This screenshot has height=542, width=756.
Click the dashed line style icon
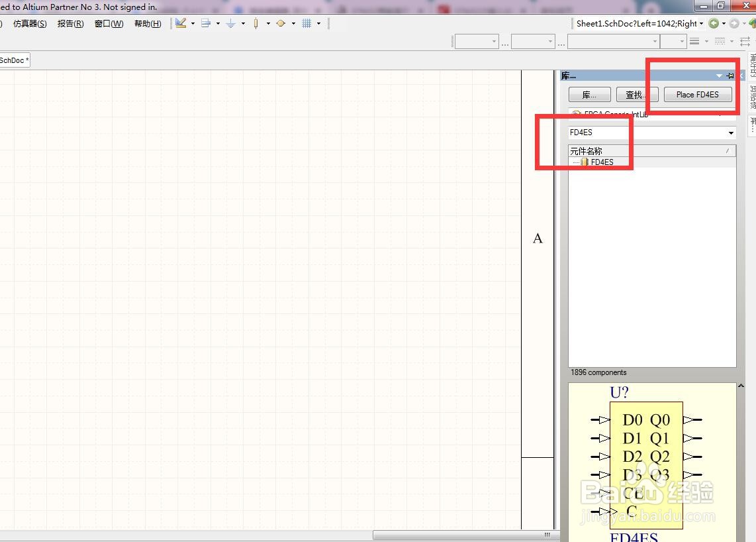[x=720, y=42]
